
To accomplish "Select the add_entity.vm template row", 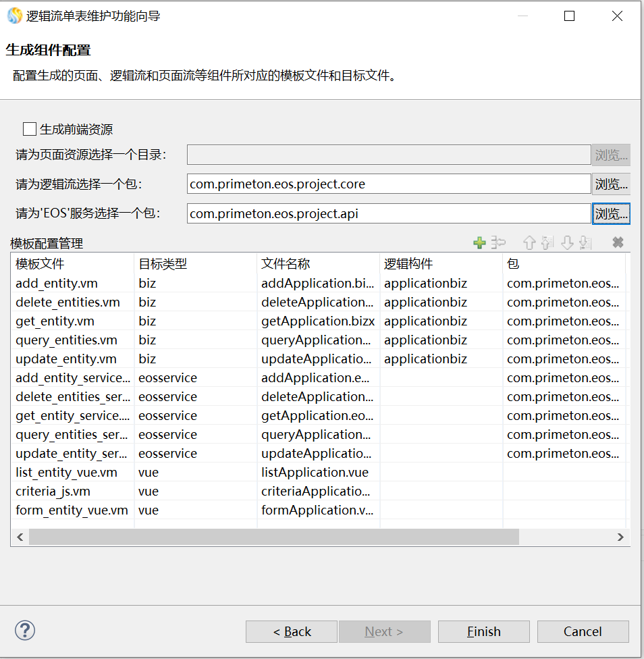I will point(66,284).
